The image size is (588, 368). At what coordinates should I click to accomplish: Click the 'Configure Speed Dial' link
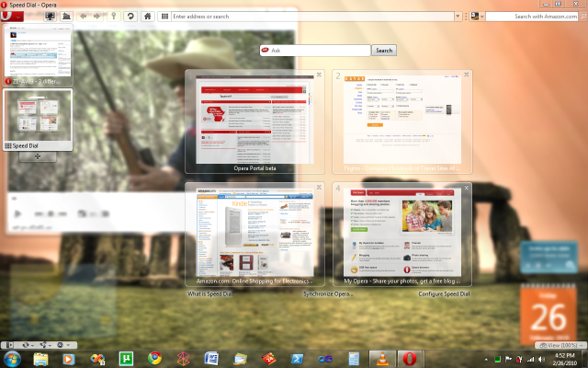(444, 294)
